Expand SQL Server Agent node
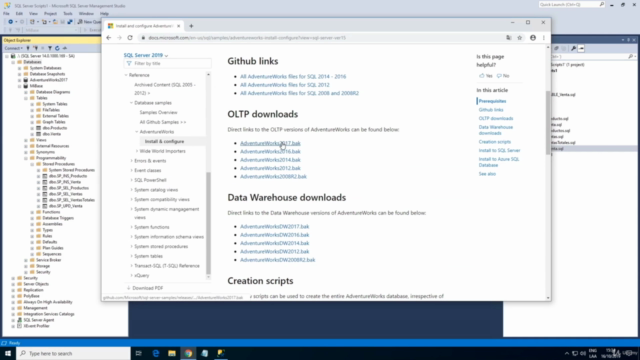The image size is (640, 360). point(13,320)
